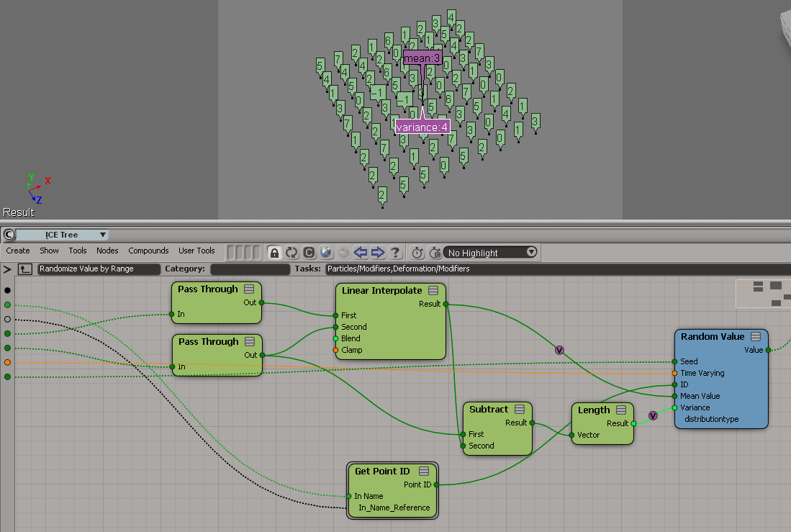Toggle the white hollow port on left edge
The width and height of the screenshot is (791, 532).
coord(7,319)
